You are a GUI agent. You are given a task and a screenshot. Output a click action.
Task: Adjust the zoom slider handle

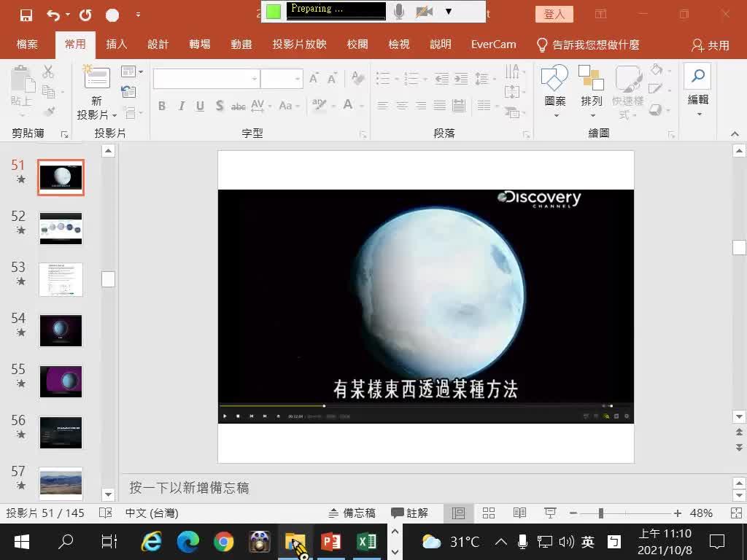pyautogui.click(x=601, y=513)
